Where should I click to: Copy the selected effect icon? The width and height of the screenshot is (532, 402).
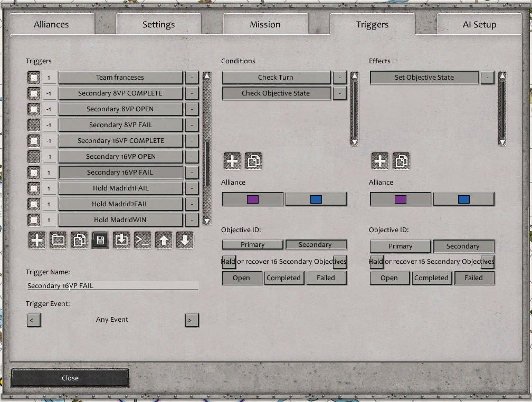[401, 161]
